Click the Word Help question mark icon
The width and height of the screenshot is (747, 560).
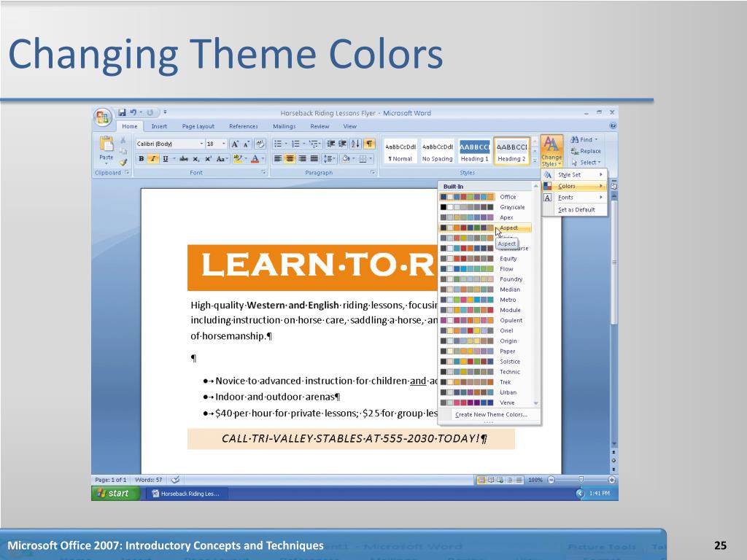[x=613, y=126]
